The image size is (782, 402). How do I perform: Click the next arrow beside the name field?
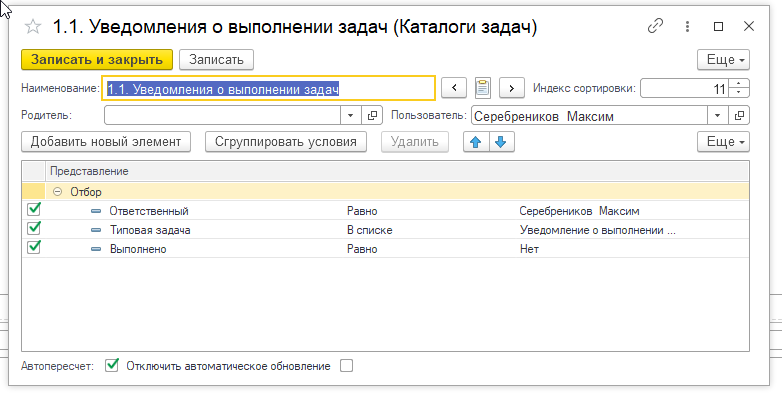point(512,88)
